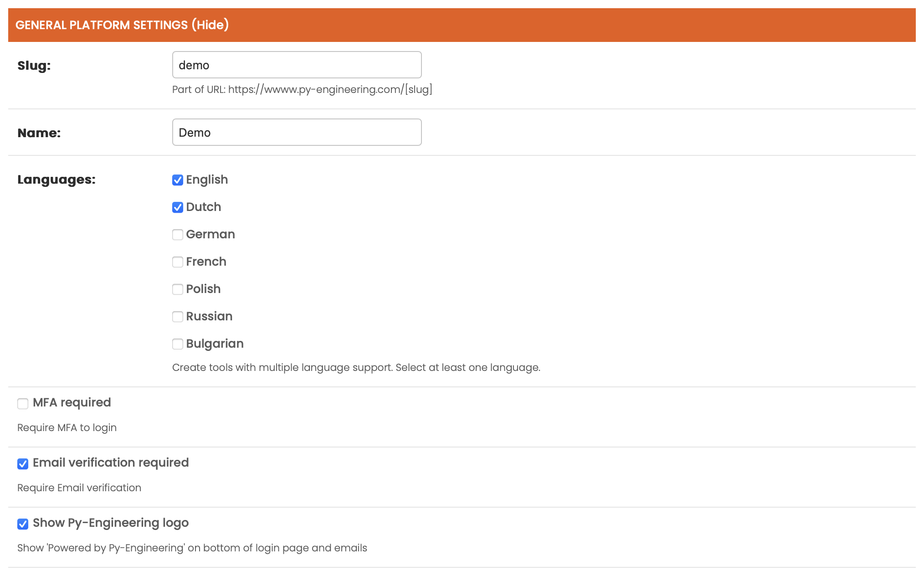The image size is (924, 576).
Task: Click the 'Require MFA to login' description
Action: (x=67, y=427)
